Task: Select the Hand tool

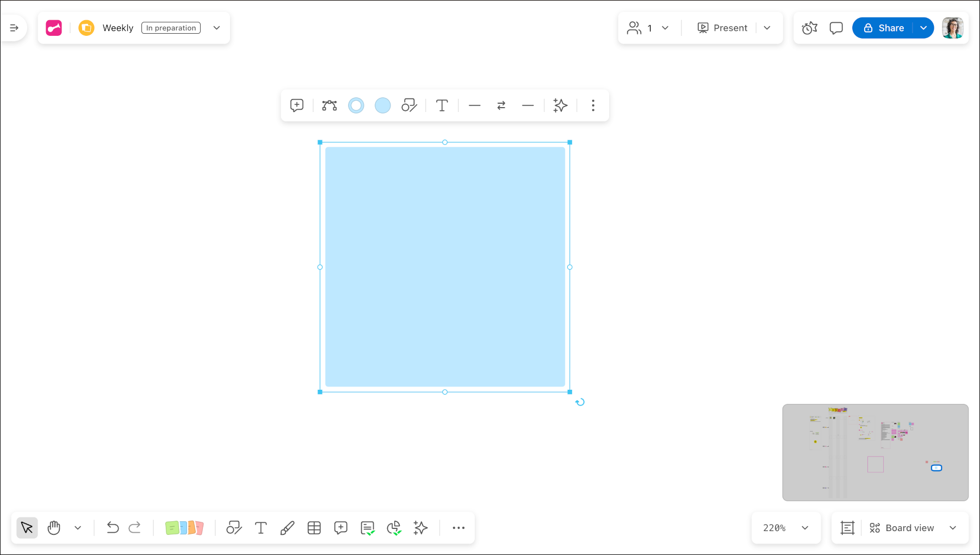Action: point(54,527)
